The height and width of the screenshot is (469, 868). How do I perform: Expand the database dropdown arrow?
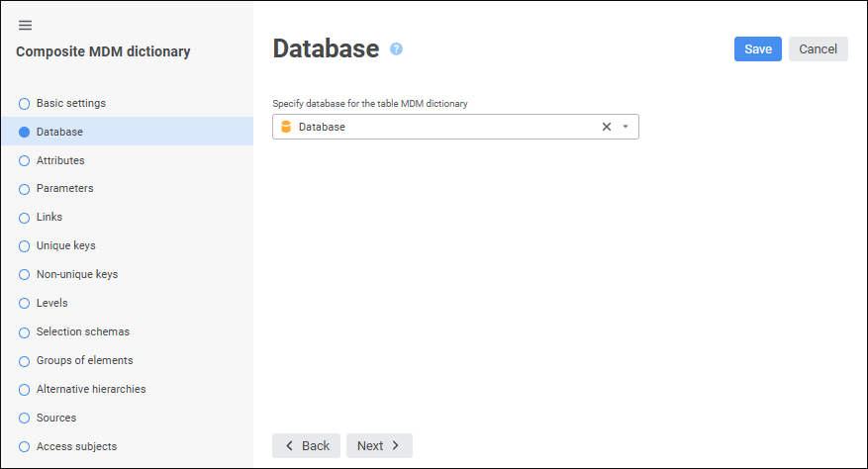[x=626, y=127]
